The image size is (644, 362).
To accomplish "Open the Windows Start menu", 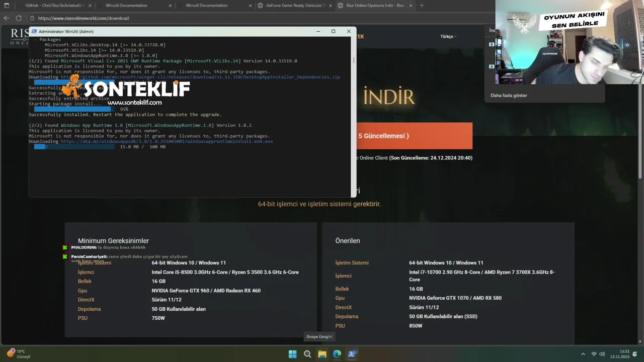I will pyautogui.click(x=292, y=354).
